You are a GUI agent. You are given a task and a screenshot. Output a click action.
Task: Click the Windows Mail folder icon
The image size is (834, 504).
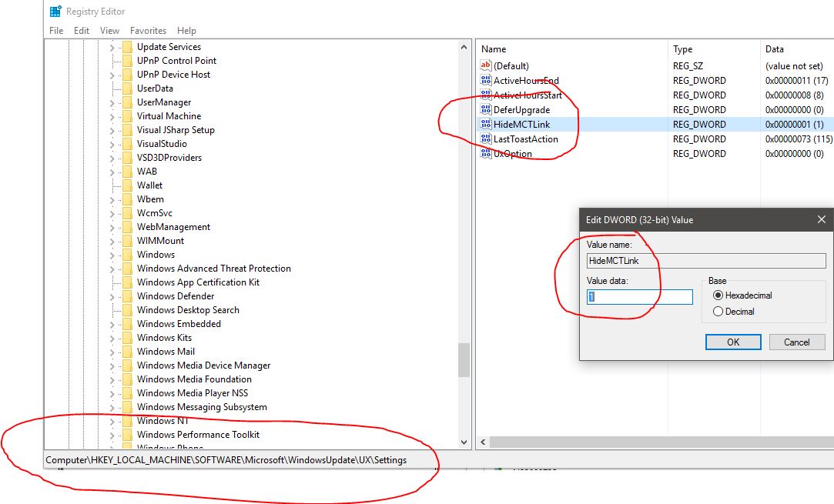point(127,352)
